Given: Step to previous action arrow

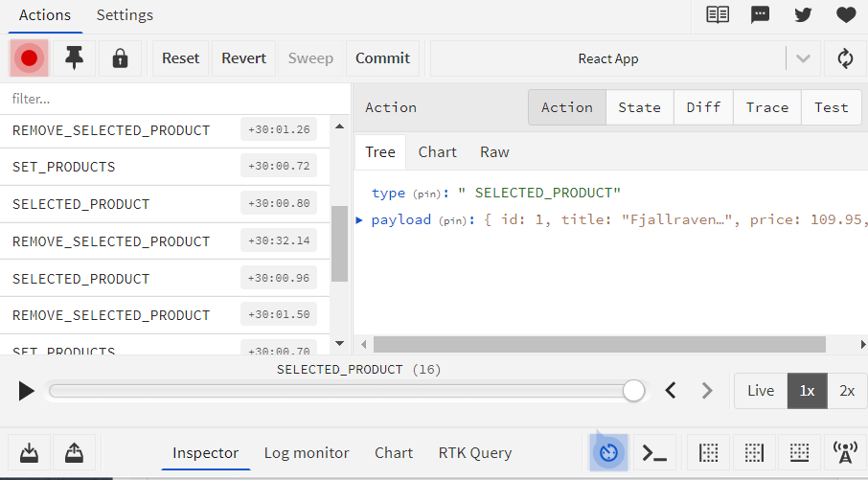Looking at the screenshot, I should tap(671, 390).
